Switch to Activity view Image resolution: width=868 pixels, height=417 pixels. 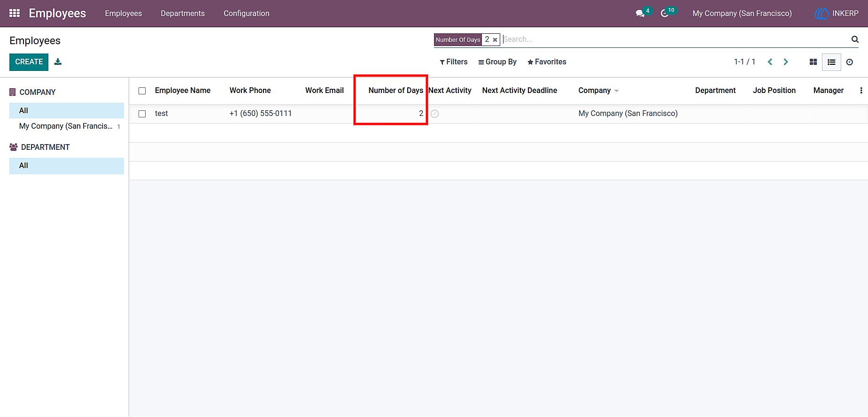point(850,62)
